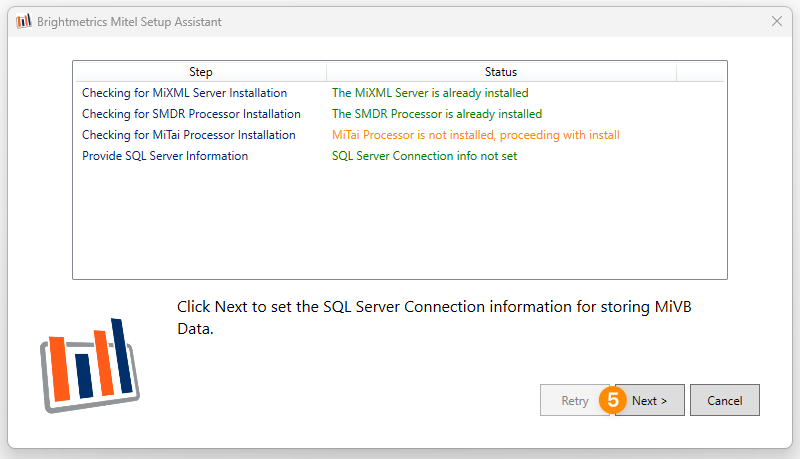The image size is (800, 459).
Task: Select the Step column header
Action: click(201, 72)
